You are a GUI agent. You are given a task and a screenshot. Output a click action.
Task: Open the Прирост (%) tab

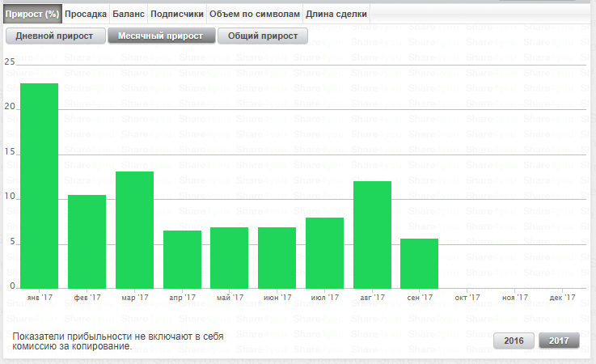click(x=32, y=14)
